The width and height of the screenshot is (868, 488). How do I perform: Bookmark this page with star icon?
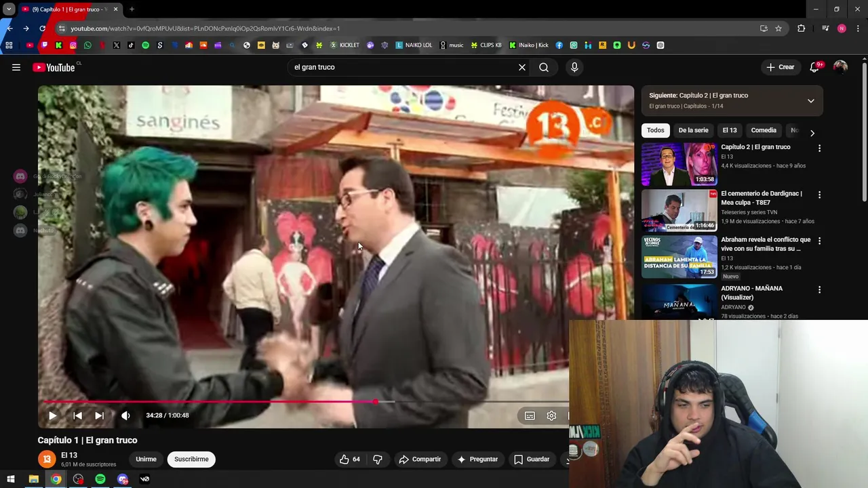[778, 28]
